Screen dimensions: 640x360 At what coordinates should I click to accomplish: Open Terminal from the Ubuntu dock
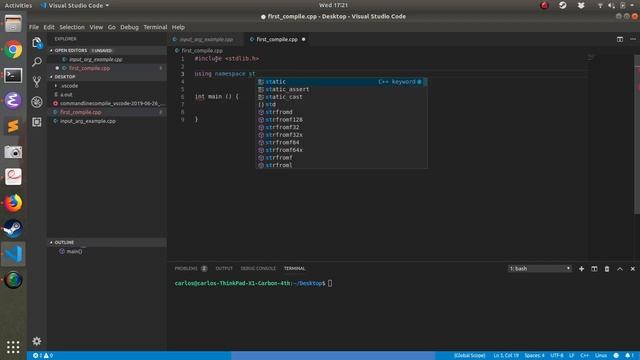tap(13, 76)
